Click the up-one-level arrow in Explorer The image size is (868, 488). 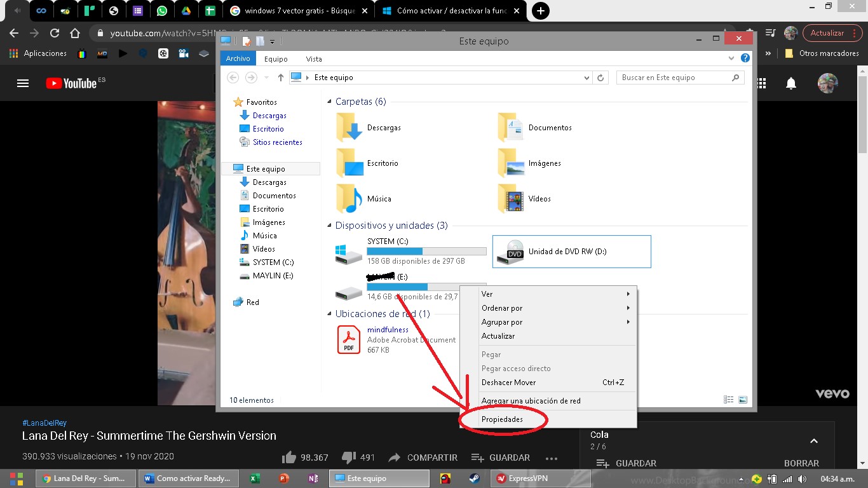coord(280,77)
